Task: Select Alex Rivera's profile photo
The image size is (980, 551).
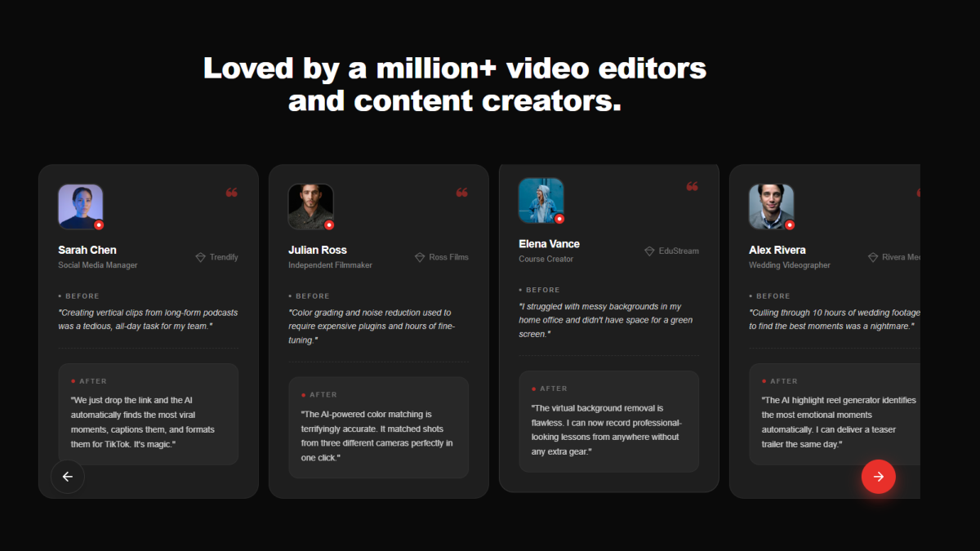Action: (x=771, y=206)
